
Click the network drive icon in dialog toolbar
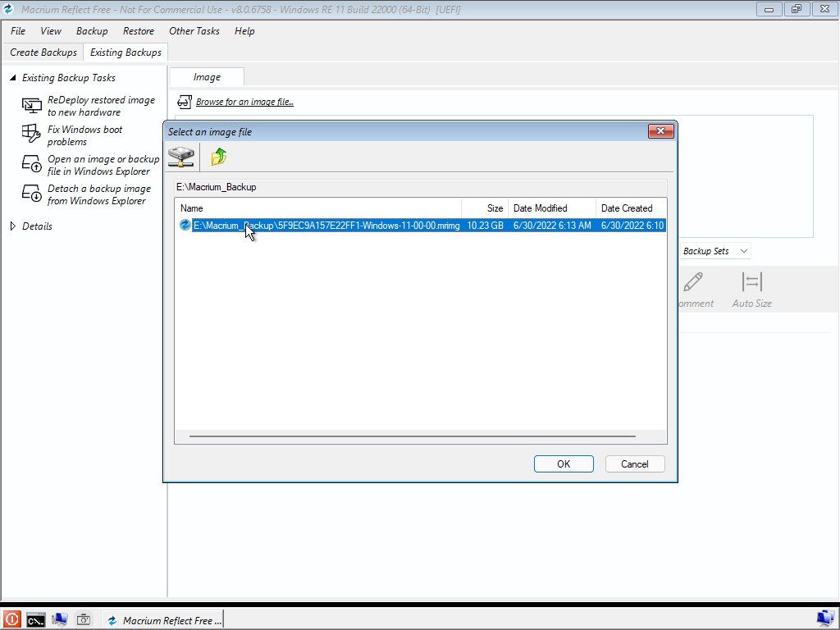181,157
